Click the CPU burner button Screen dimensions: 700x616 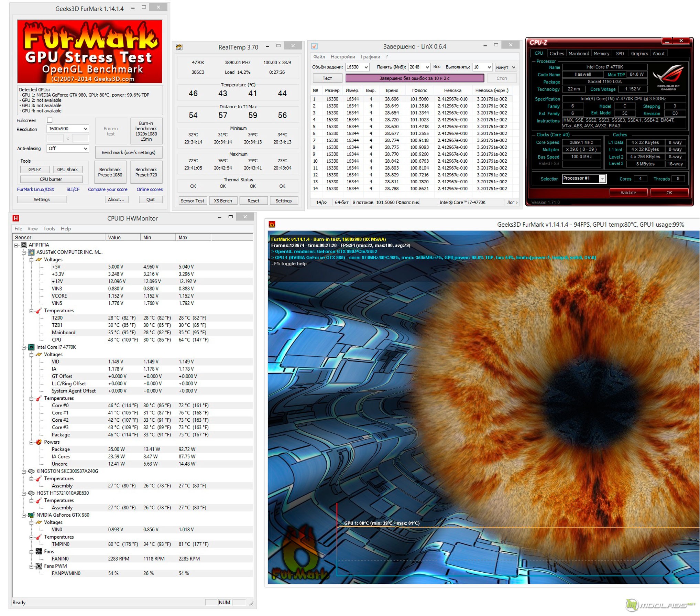pos(51,179)
